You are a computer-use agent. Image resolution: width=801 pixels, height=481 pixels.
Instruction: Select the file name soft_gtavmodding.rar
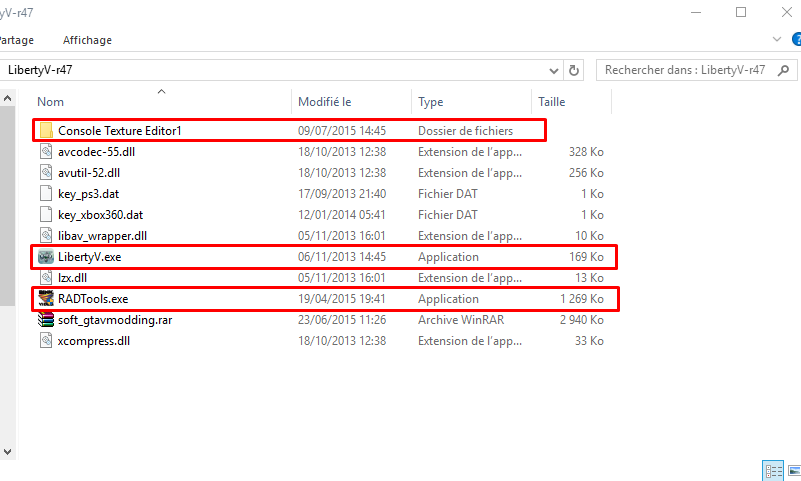pos(115,320)
